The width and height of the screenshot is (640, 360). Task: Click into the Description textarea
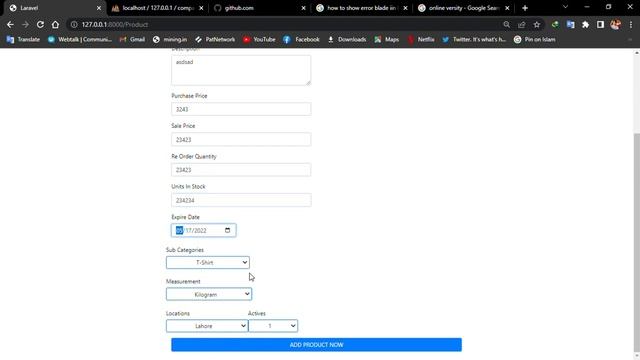click(x=241, y=70)
